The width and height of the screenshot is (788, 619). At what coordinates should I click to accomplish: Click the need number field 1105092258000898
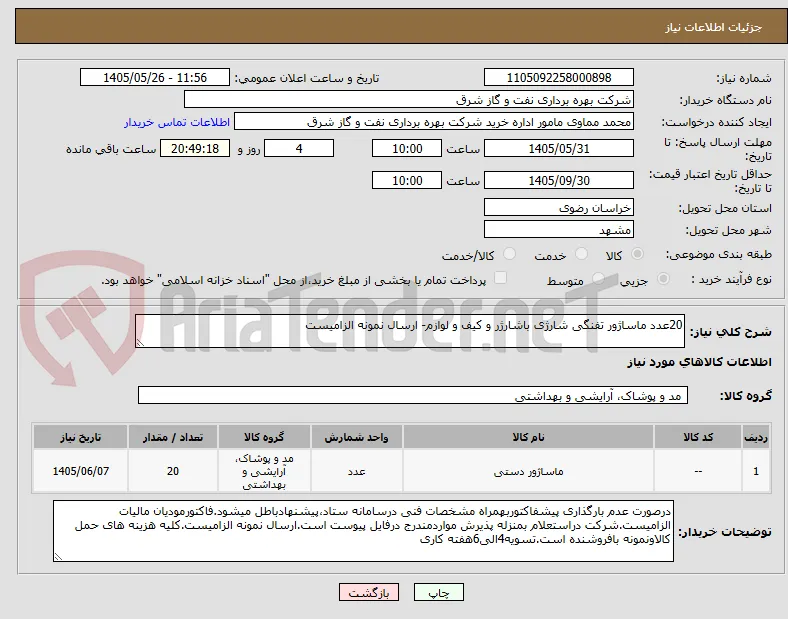point(559,77)
